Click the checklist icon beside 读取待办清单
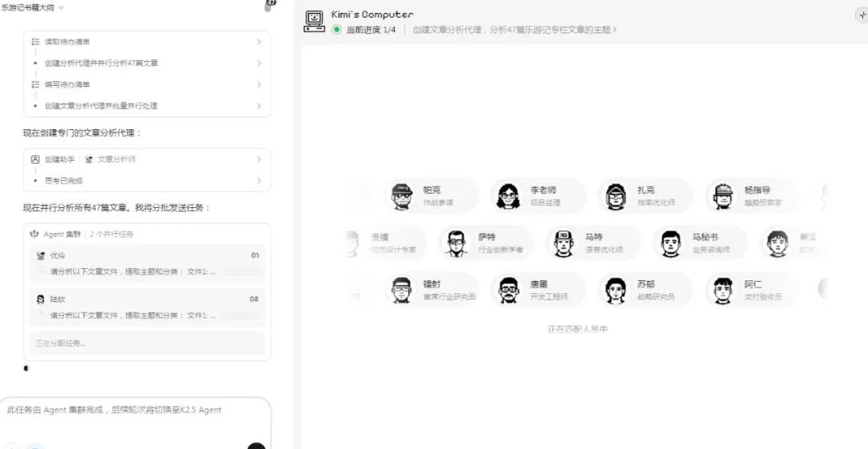The height and width of the screenshot is (449, 868). [x=35, y=42]
